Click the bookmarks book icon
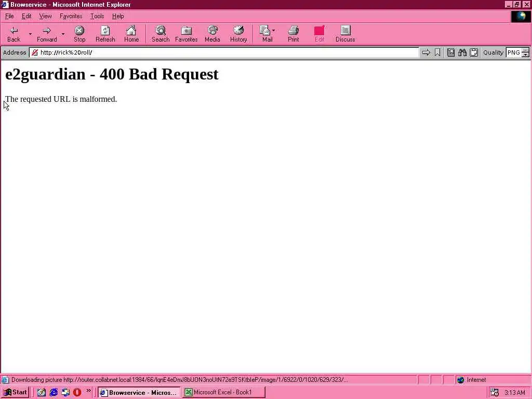 click(x=451, y=52)
